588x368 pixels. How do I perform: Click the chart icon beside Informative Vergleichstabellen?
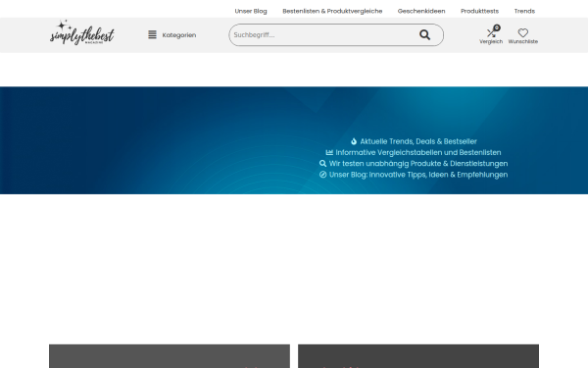(329, 152)
